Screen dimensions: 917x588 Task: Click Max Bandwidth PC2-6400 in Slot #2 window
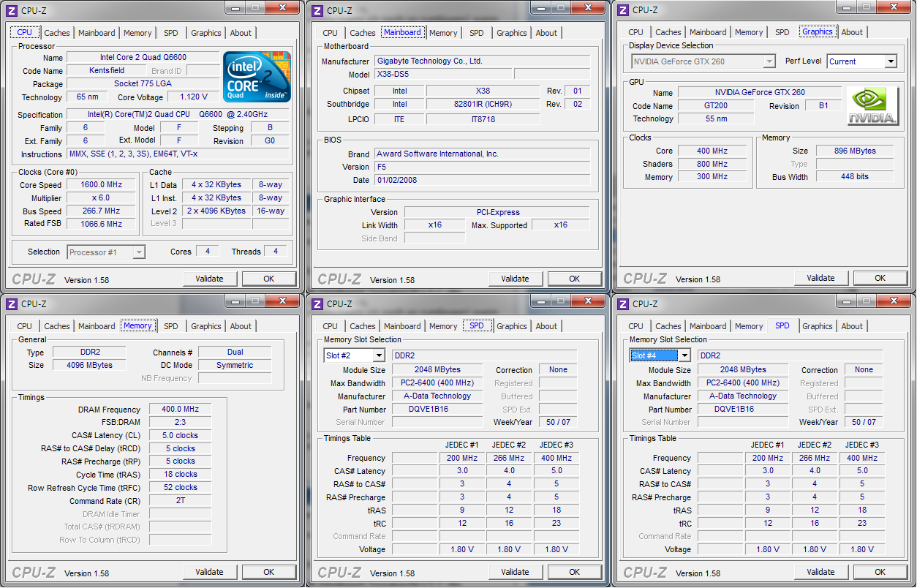click(437, 383)
